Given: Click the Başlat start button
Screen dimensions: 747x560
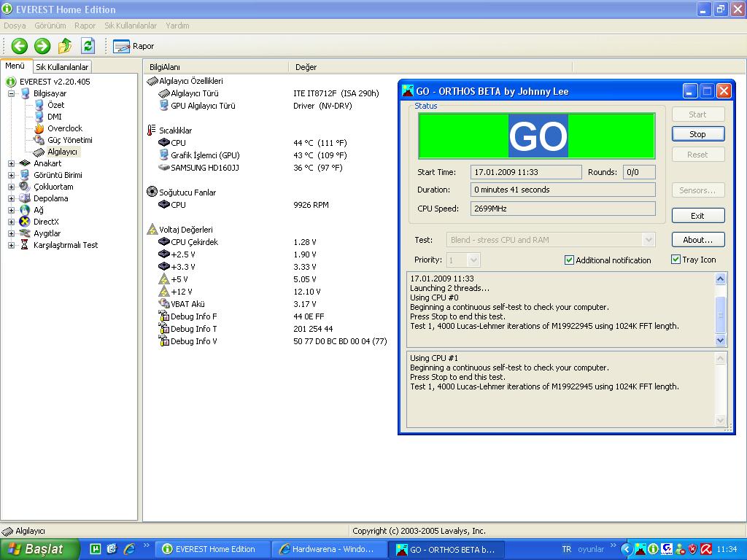Looking at the screenshot, I should pos(39,549).
